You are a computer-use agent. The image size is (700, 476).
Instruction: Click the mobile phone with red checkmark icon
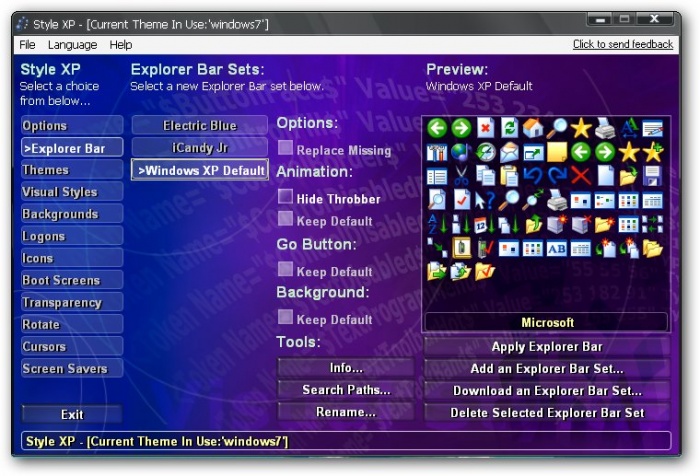[x=485, y=248]
